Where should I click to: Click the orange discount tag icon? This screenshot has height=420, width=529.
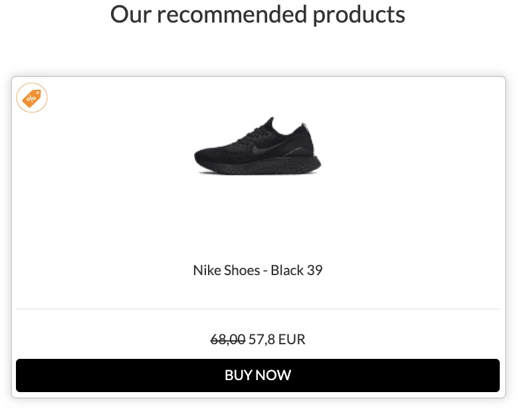(x=32, y=98)
